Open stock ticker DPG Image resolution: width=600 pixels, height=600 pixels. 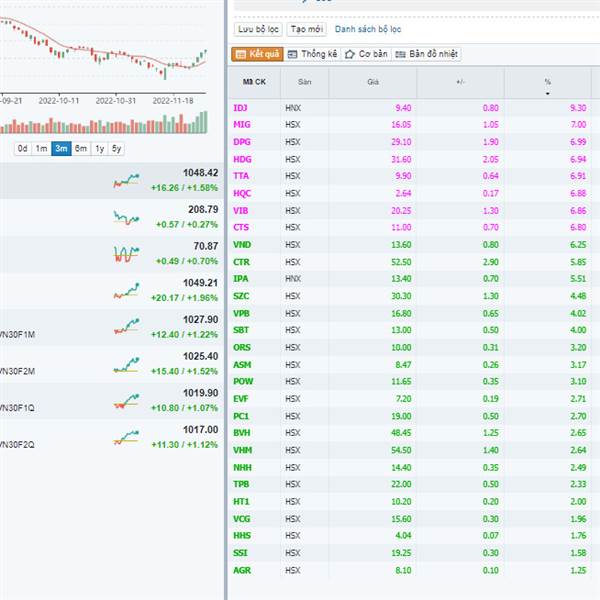point(242,142)
